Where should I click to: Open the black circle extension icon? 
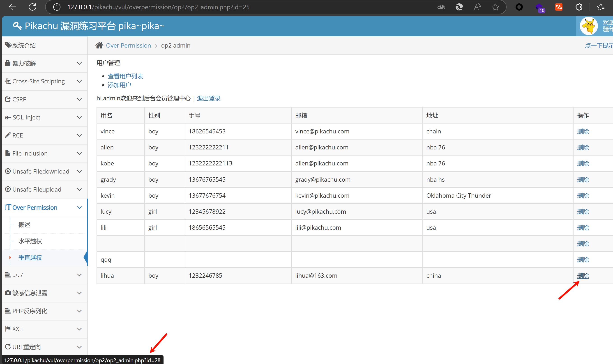(519, 7)
